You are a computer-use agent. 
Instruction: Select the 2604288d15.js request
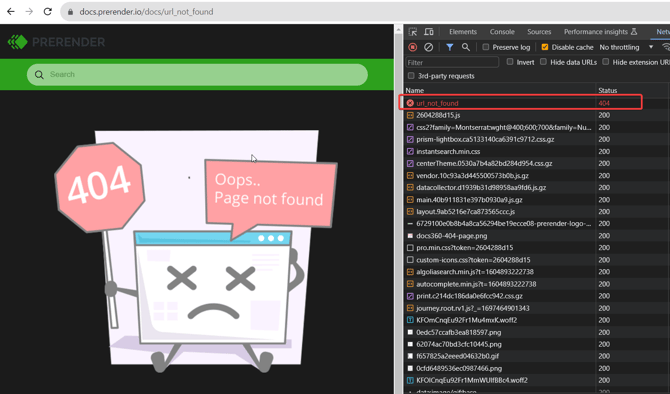[438, 115]
